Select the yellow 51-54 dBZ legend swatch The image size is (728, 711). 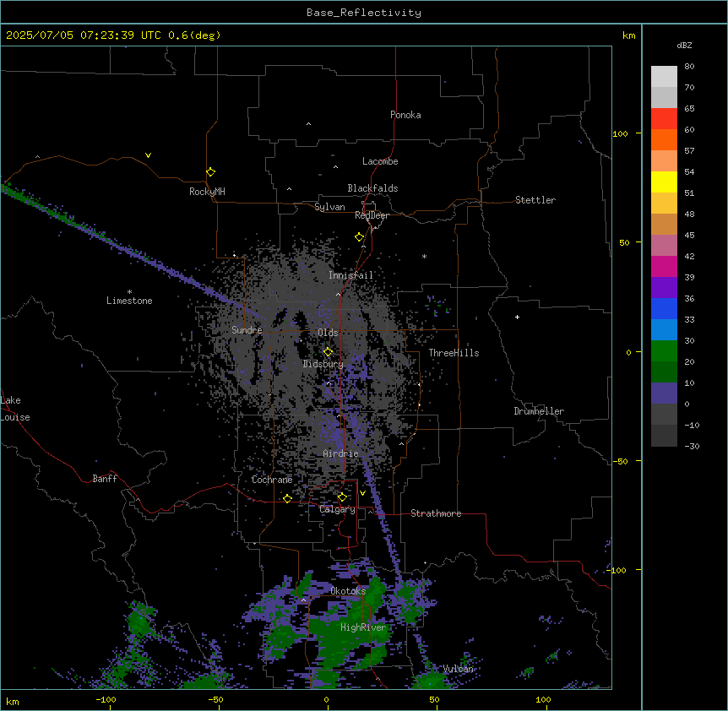[664, 182]
